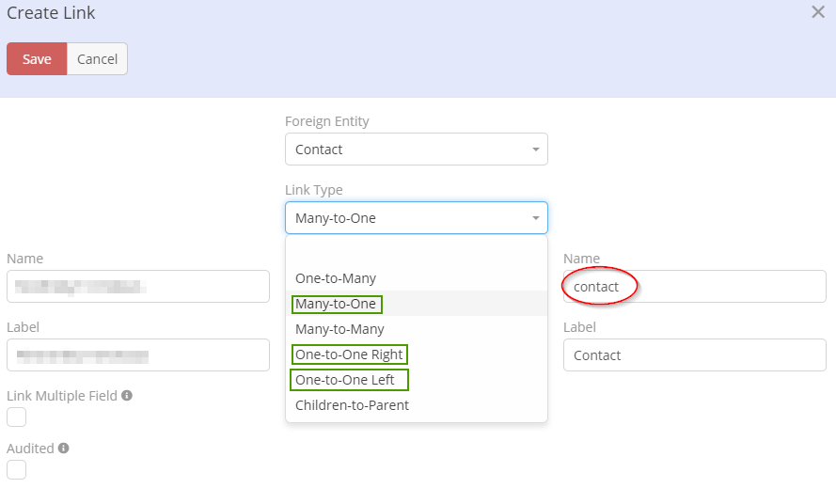Click the foreign Label field showing 'Contact'
Screen dimensions: 836x504
tap(694, 355)
